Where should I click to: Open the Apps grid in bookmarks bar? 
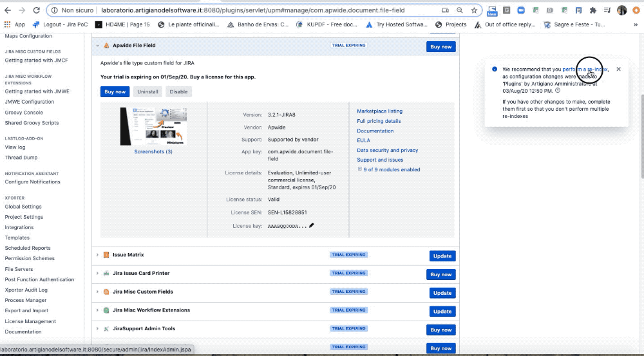[7, 24]
